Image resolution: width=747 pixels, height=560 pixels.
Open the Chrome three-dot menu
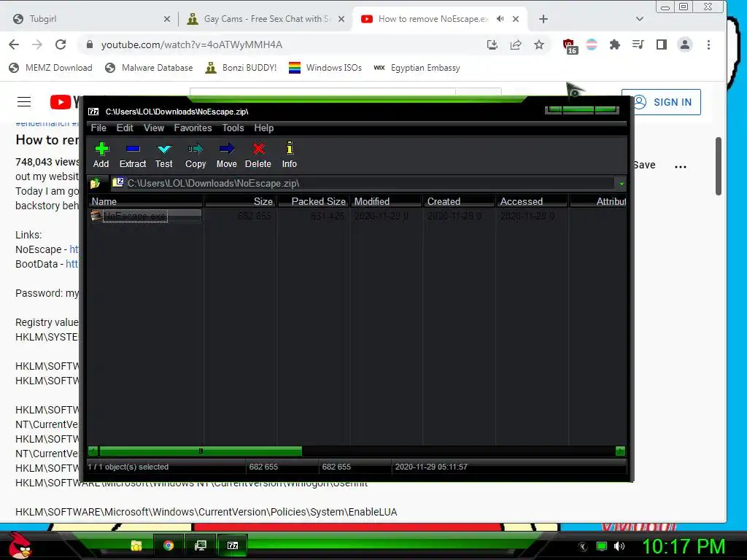pyautogui.click(x=708, y=44)
